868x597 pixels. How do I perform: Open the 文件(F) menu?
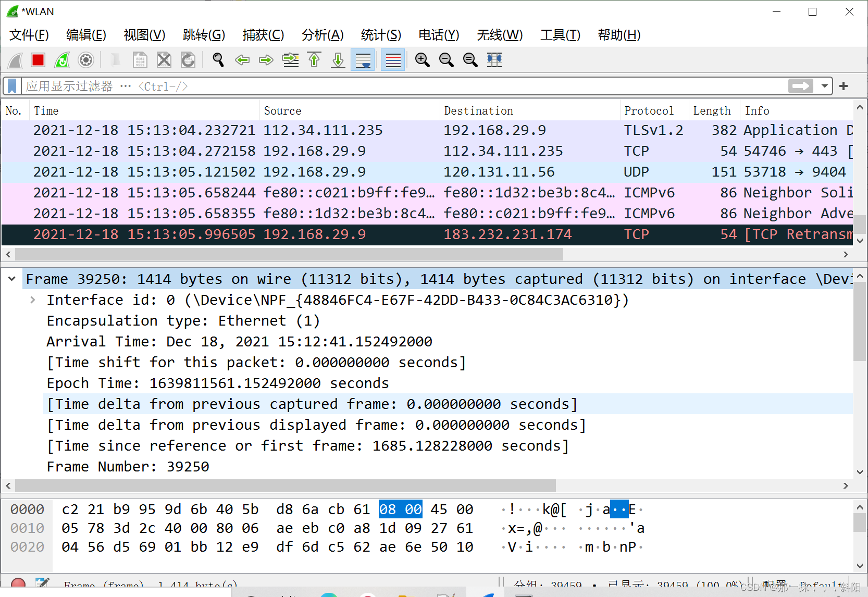[29, 35]
